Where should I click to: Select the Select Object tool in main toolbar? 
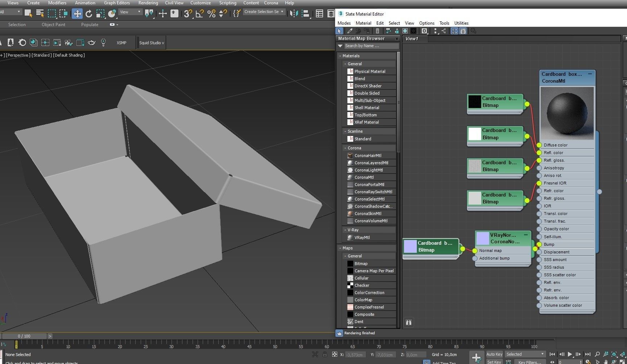pyautogui.click(x=28, y=13)
